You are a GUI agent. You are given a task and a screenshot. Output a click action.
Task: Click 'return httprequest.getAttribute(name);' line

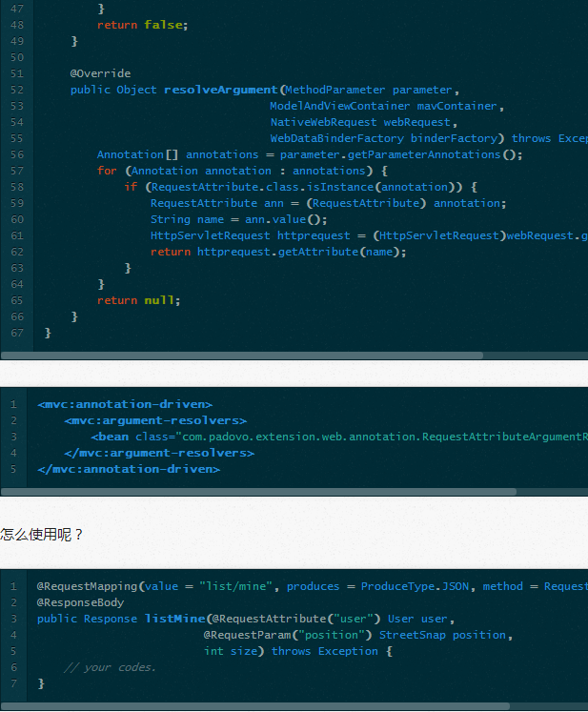278,252
